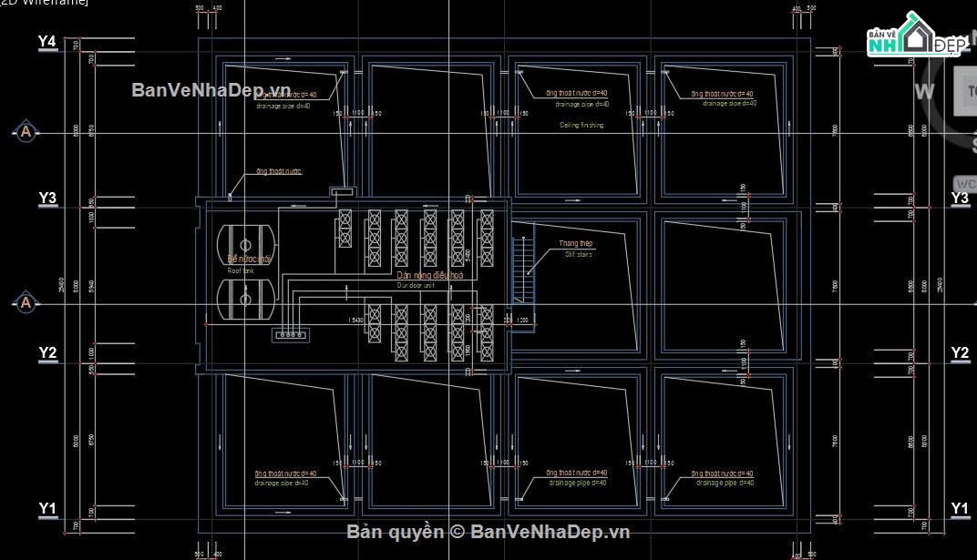Select the left-side "Y1" grid axis label

point(47,508)
